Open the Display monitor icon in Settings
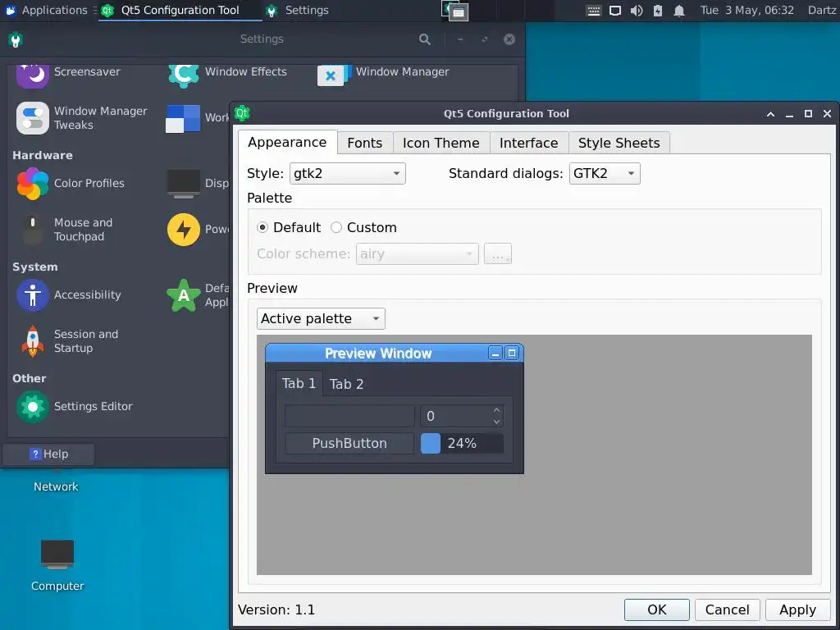840x630 pixels. pyautogui.click(x=183, y=183)
